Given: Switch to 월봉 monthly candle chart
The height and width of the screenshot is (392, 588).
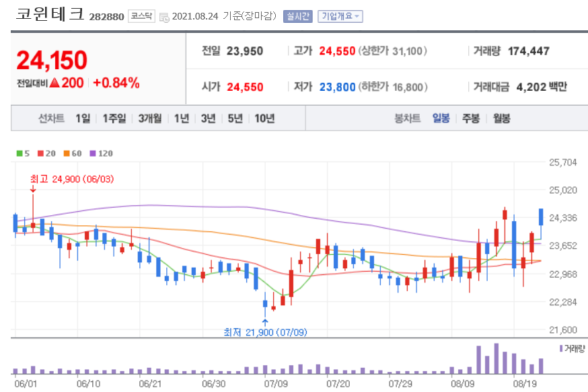Looking at the screenshot, I should click(502, 118).
